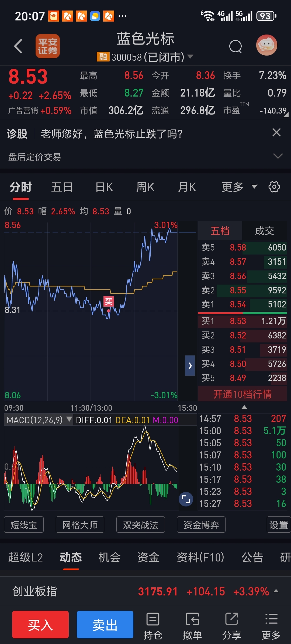
Task: Open 更多 chart period dropdown
Action: click(x=239, y=187)
